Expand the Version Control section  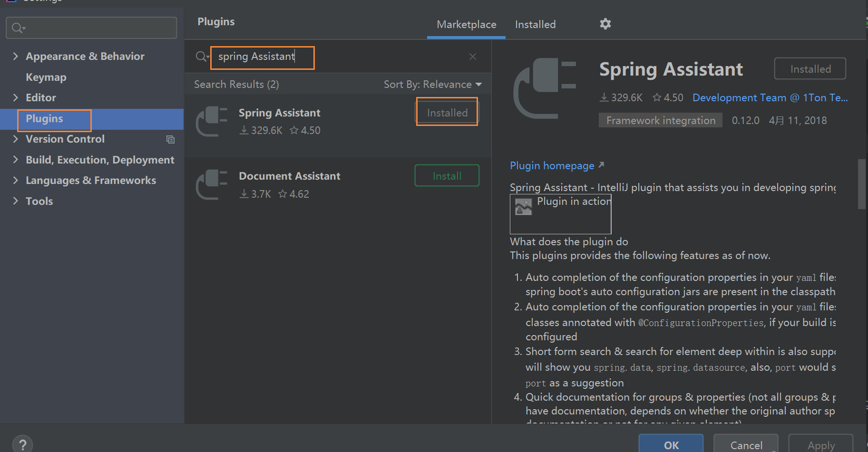(x=15, y=139)
